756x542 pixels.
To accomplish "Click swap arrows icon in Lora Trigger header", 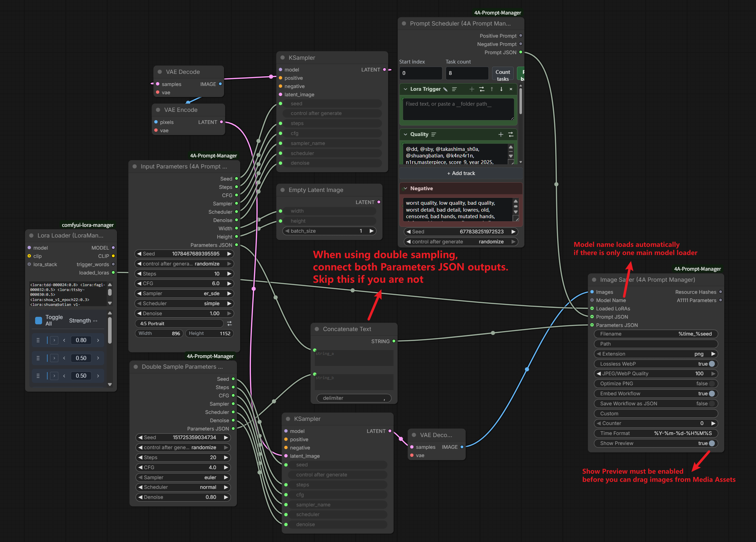I will (482, 89).
